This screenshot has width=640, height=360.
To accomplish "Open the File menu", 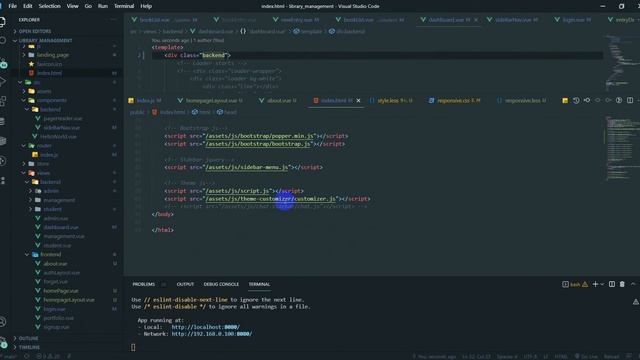I will [13, 6].
